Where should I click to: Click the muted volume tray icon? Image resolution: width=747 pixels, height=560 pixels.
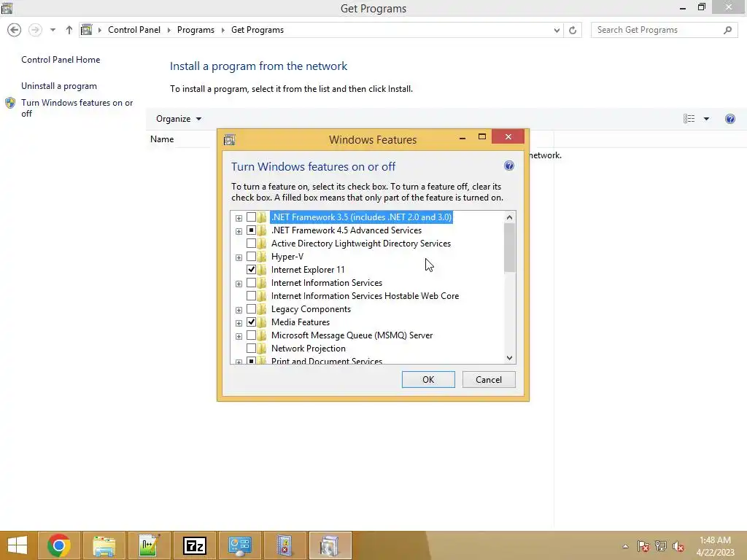coord(678,546)
